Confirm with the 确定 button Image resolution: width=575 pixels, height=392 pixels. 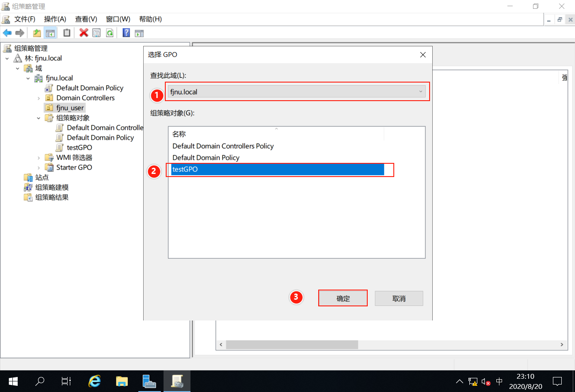coord(343,298)
